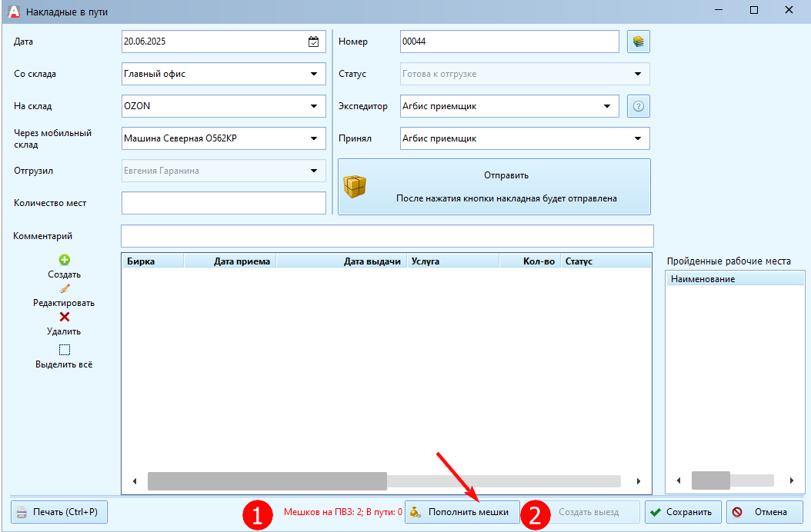Click the stacked books icon beside Номер

click(638, 42)
